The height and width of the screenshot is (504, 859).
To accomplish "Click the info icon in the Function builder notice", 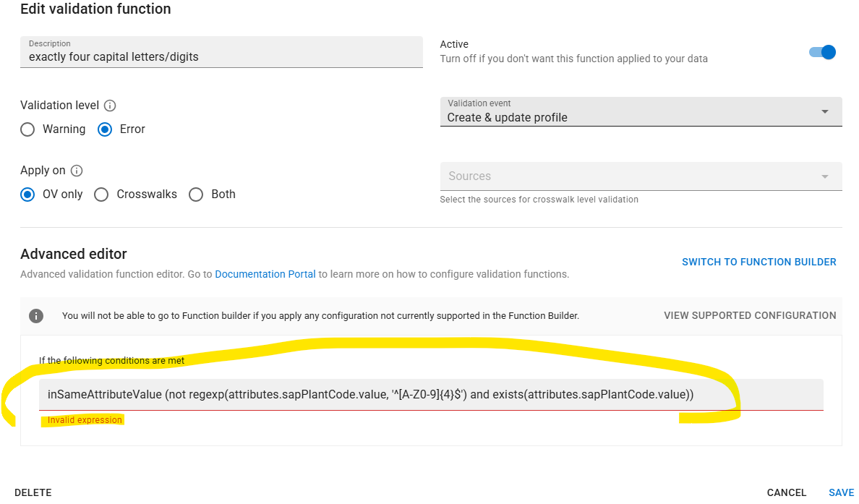I will click(x=35, y=316).
